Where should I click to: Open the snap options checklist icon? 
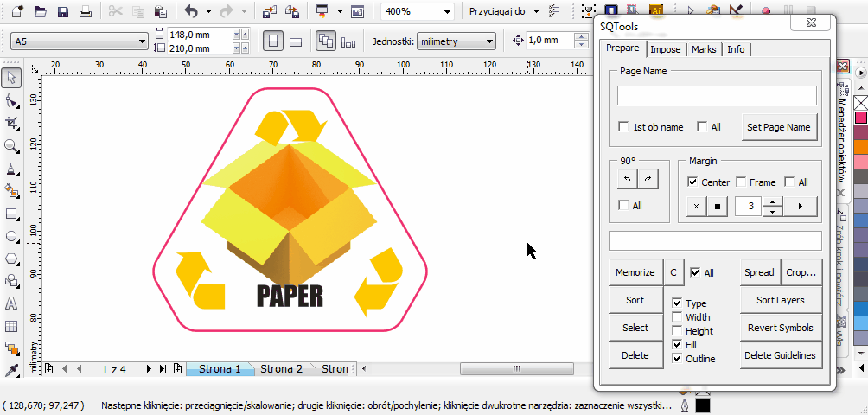coord(553,11)
